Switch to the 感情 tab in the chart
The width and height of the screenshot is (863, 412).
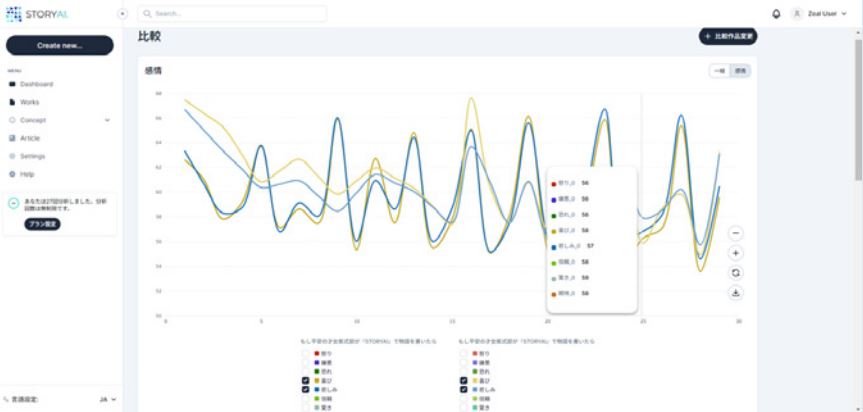click(x=740, y=71)
